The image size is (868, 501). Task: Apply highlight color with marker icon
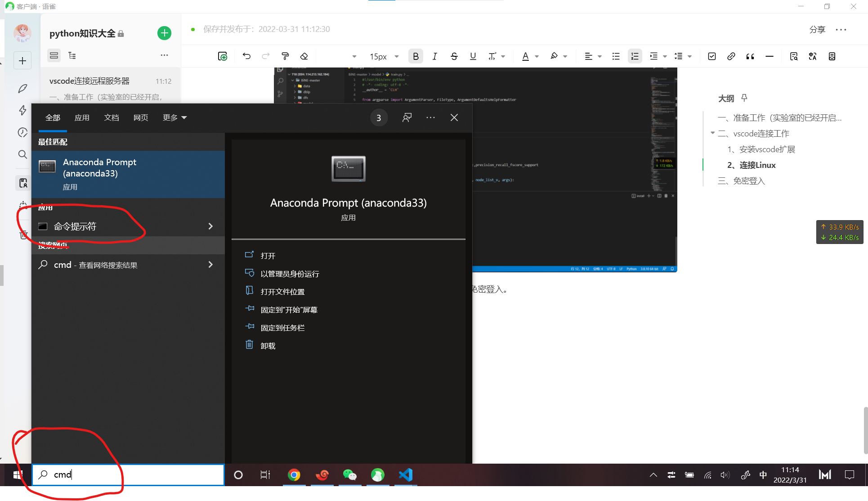tap(554, 56)
